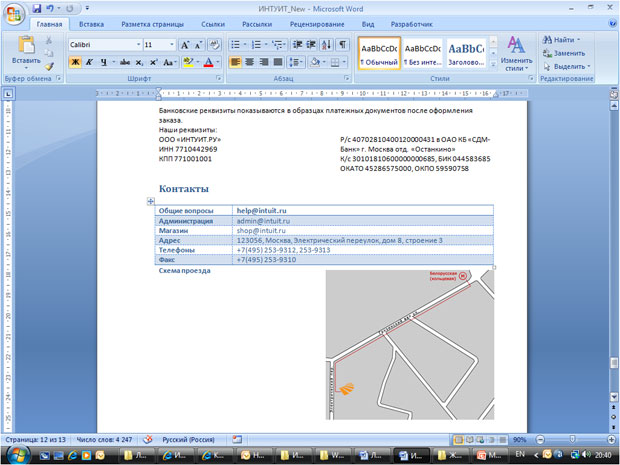Apply subscript formatting
Viewport: 620px width, 465px height.
139,62
